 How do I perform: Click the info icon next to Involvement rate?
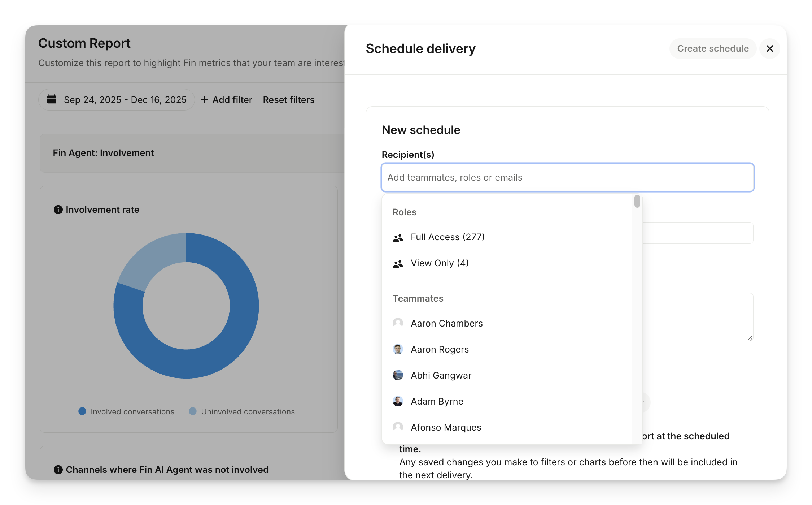click(58, 210)
